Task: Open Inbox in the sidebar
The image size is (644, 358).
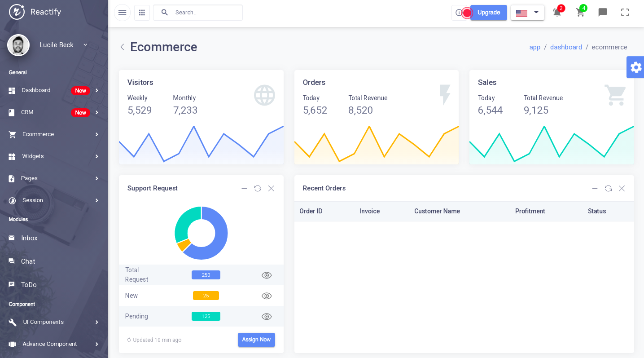Action: pyautogui.click(x=54, y=238)
